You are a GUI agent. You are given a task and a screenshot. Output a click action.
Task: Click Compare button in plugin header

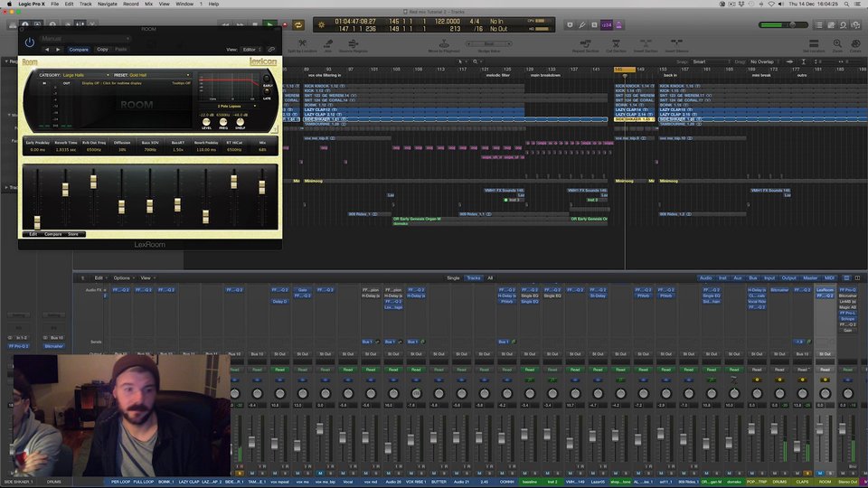tap(79, 49)
